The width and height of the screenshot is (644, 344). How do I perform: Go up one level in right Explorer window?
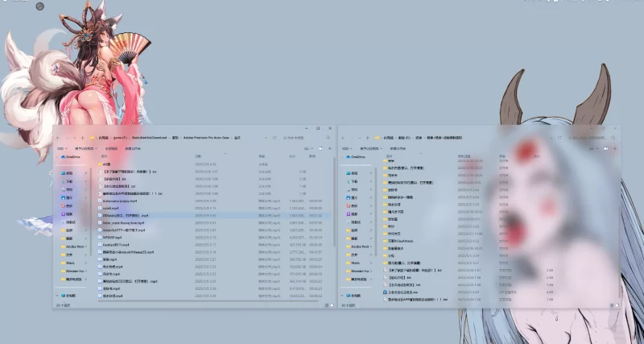[x=368, y=138]
